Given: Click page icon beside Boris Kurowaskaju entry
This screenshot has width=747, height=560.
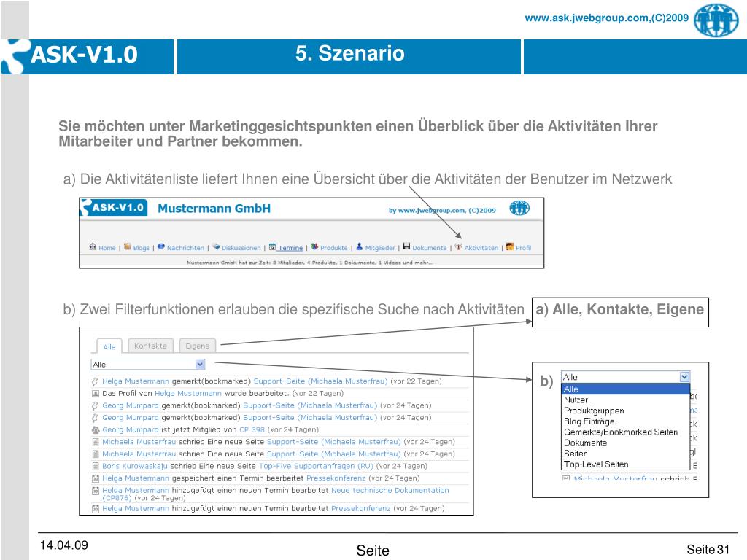Looking at the screenshot, I should pyautogui.click(x=95, y=466).
